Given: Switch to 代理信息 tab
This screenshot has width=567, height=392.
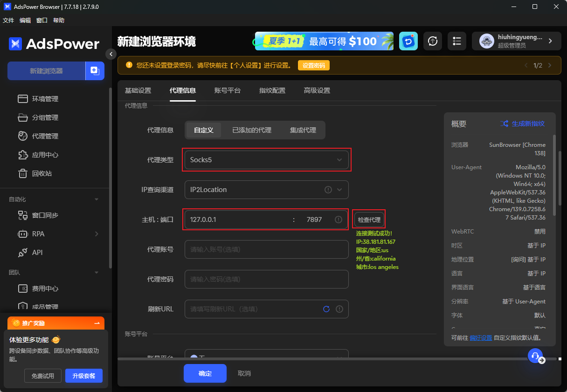Looking at the screenshot, I should coord(183,90).
